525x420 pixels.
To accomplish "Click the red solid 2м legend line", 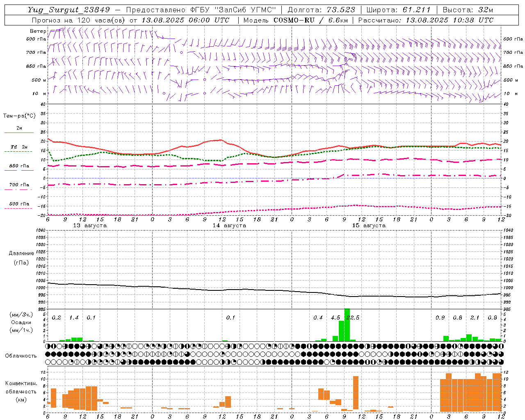I will [19, 132].
